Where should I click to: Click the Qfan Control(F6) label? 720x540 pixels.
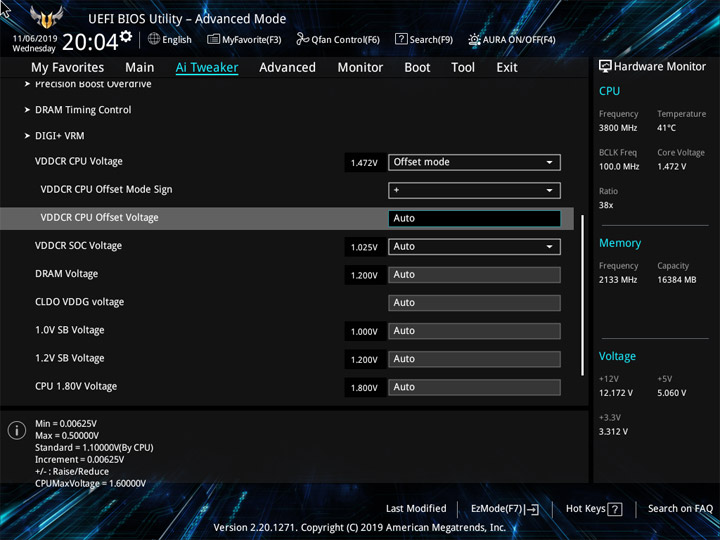345,39
